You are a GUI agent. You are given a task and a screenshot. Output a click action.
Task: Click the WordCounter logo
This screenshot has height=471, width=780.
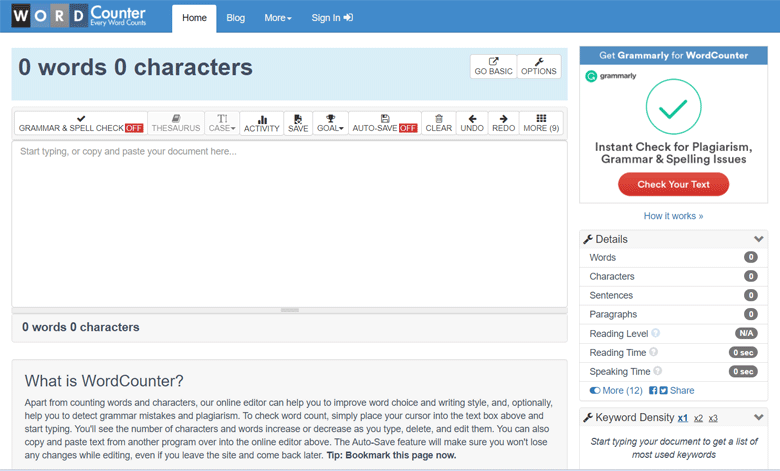pyautogui.click(x=79, y=16)
